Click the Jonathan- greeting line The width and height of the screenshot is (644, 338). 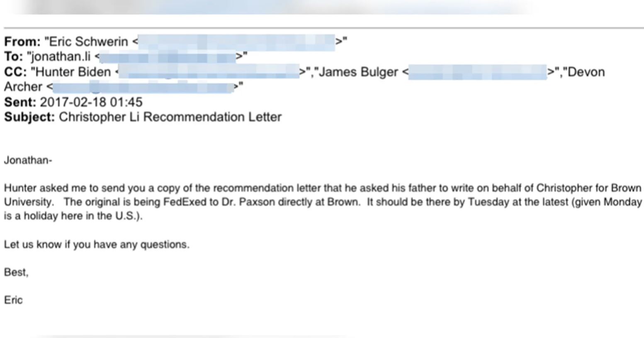pos(28,160)
